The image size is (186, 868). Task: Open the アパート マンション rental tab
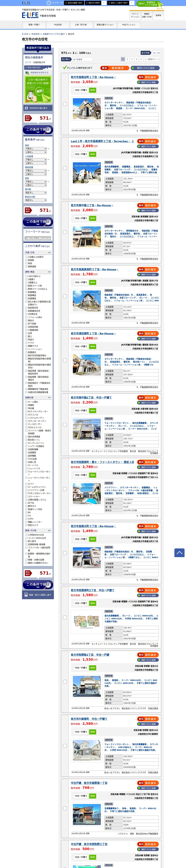(x=135, y=15)
